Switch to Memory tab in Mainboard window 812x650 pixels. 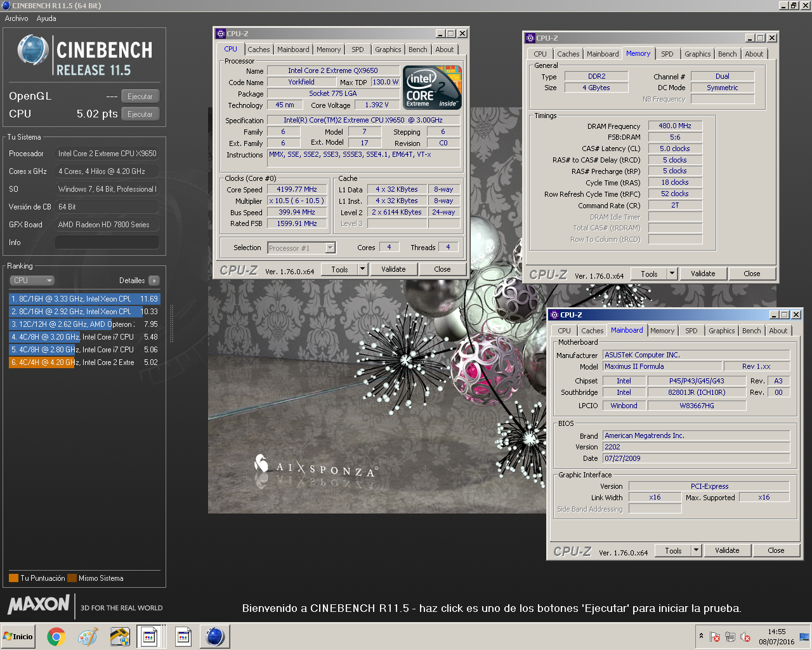tap(662, 331)
